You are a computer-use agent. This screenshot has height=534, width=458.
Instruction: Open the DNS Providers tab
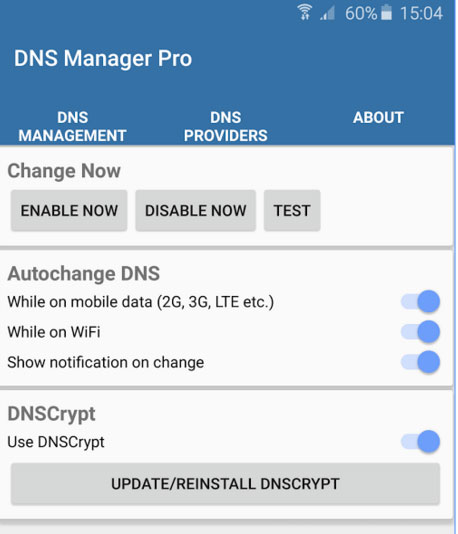pyautogui.click(x=225, y=126)
